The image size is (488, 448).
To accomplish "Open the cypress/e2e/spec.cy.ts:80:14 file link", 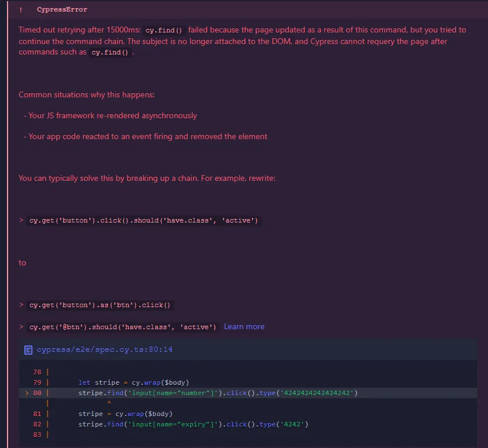I will coord(104,349).
